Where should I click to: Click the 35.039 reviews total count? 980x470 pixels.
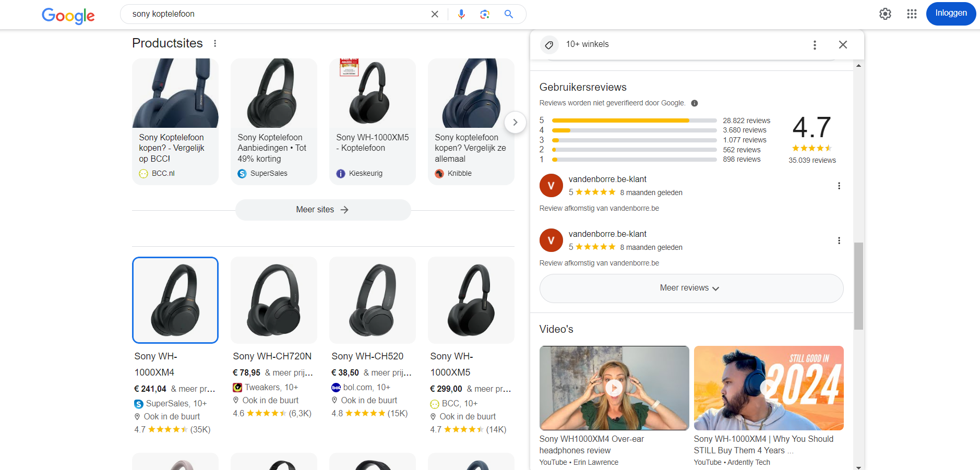(x=812, y=161)
